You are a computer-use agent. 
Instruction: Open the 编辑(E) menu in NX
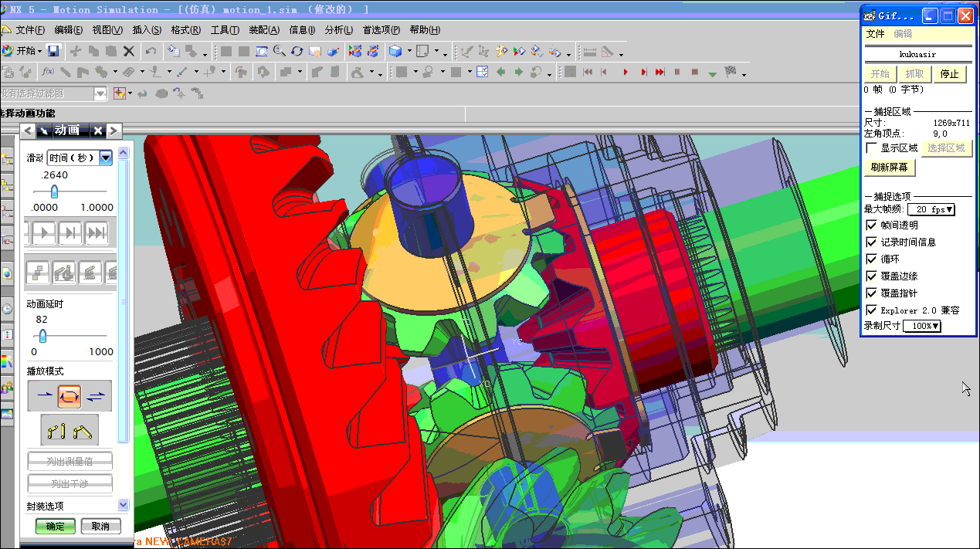tap(69, 30)
